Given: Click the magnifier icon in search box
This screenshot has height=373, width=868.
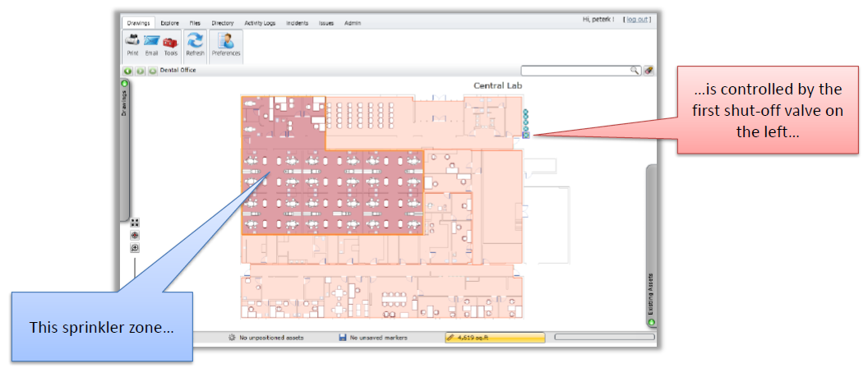Looking at the screenshot, I should (635, 71).
